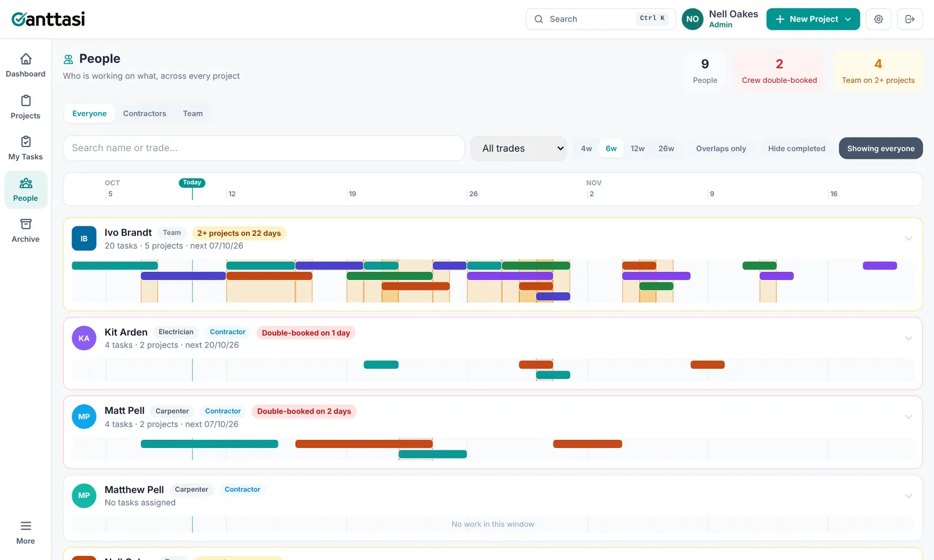Viewport: 934px width, 560px height.
Task: Click Ivo Brandt's IB avatar
Action: [84, 239]
